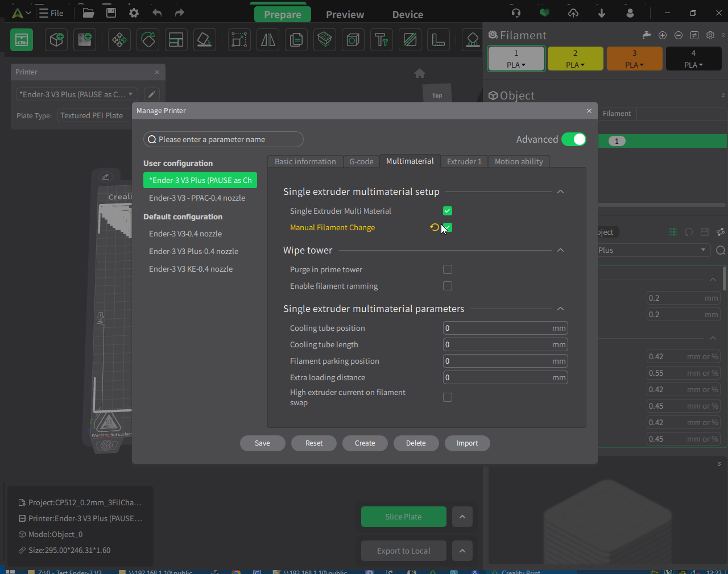Viewport: 728px width, 574px height.
Task: Click the text shape tool icon
Action: click(x=381, y=40)
